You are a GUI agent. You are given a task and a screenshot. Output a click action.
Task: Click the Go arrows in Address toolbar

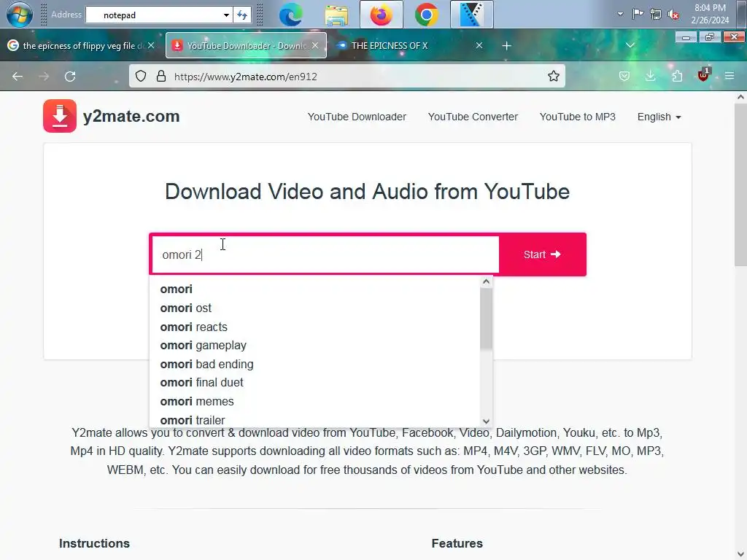(x=242, y=15)
